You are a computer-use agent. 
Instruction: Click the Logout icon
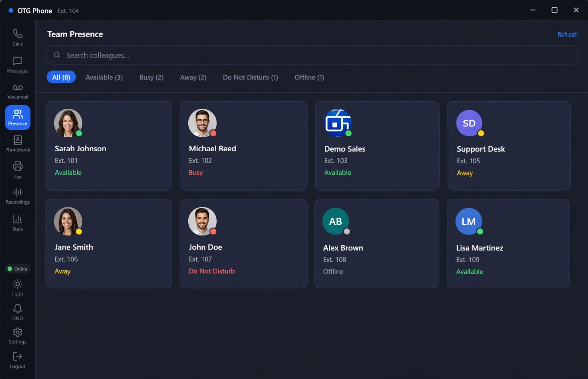click(x=17, y=356)
